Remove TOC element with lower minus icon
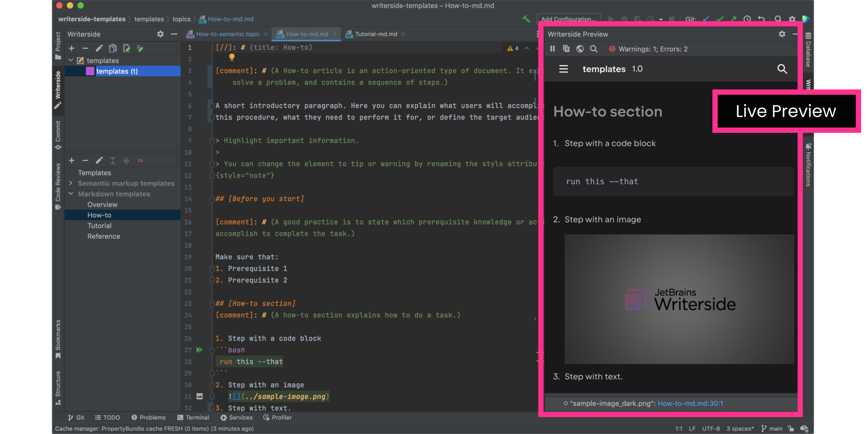 pyautogui.click(x=85, y=161)
